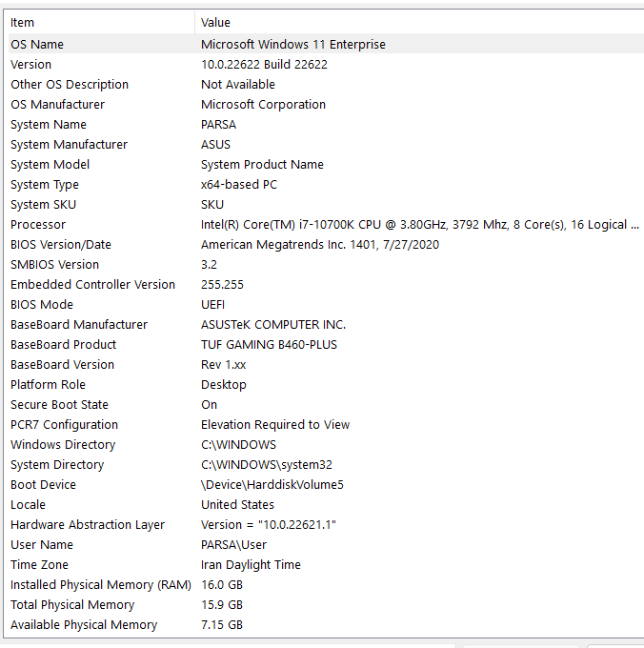
Task: Click the TUF GAMING B460-PLUS value
Action: tap(269, 345)
